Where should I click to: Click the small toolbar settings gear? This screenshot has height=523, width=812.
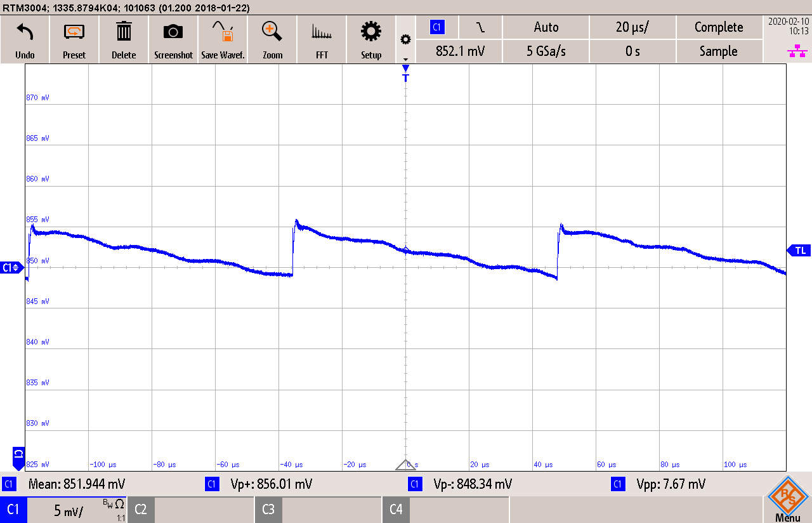[405, 39]
